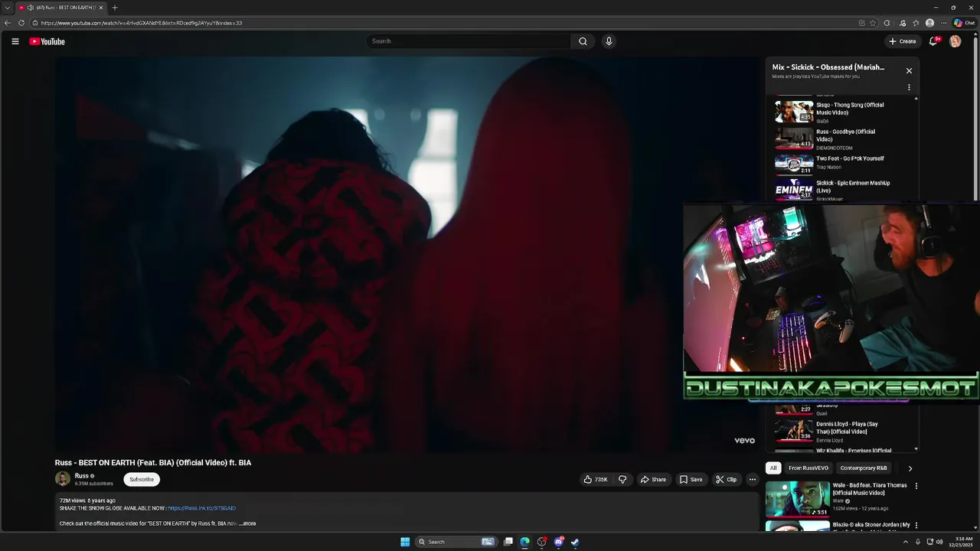Open a new browser tab

click(115, 8)
